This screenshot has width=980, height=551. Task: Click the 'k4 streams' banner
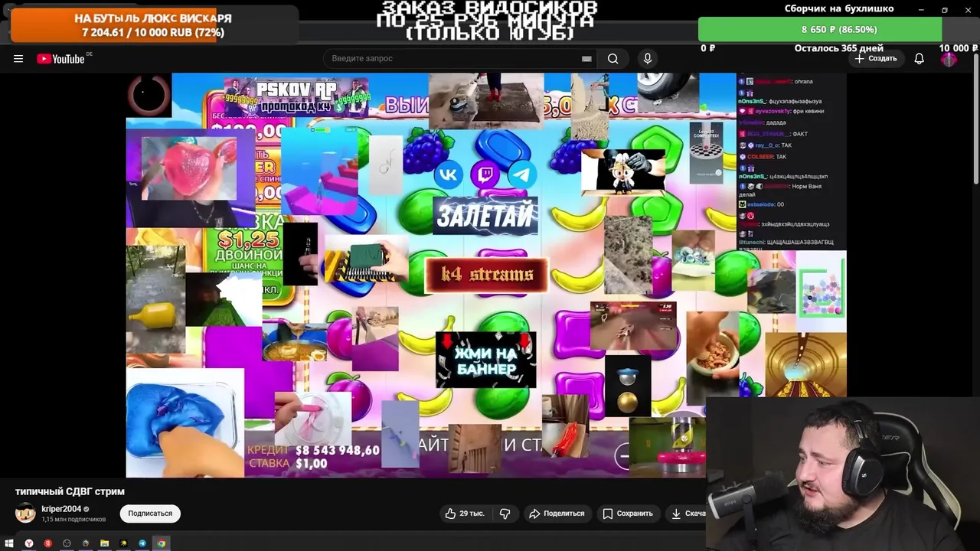click(x=486, y=275)
